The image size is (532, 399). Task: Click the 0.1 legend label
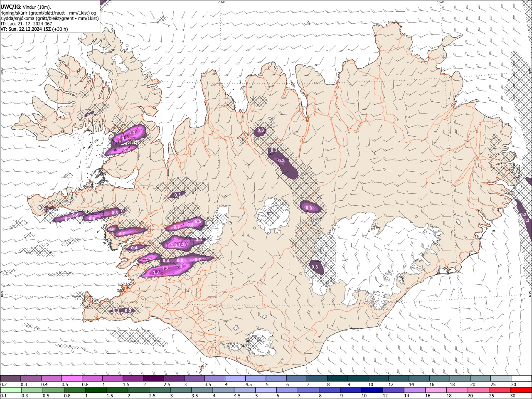3,396
